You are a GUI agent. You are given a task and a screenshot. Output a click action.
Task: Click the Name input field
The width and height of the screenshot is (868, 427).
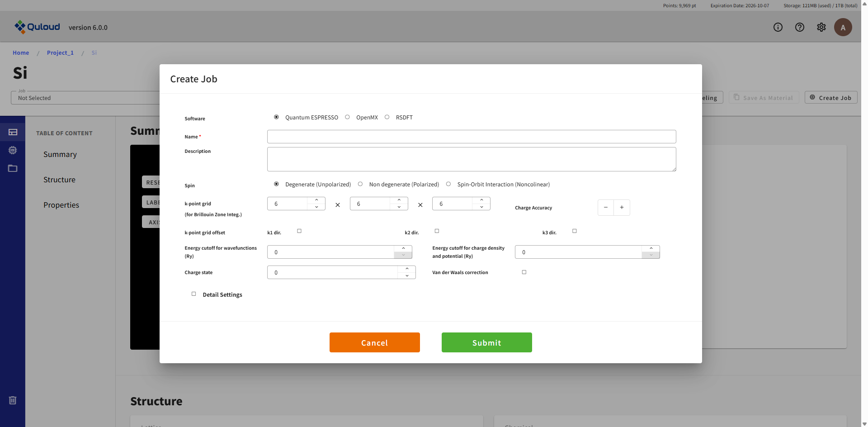pyautogui.click(x=471, y=137)
